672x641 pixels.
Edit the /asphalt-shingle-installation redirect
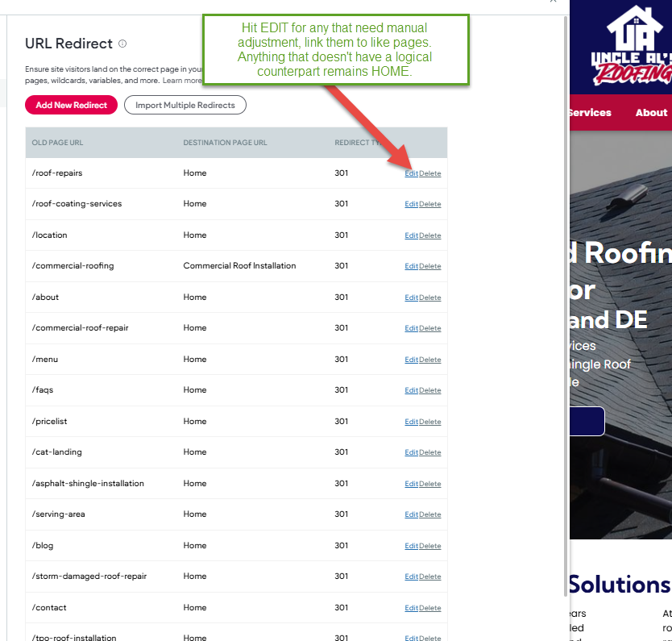(x=411, y=484)
